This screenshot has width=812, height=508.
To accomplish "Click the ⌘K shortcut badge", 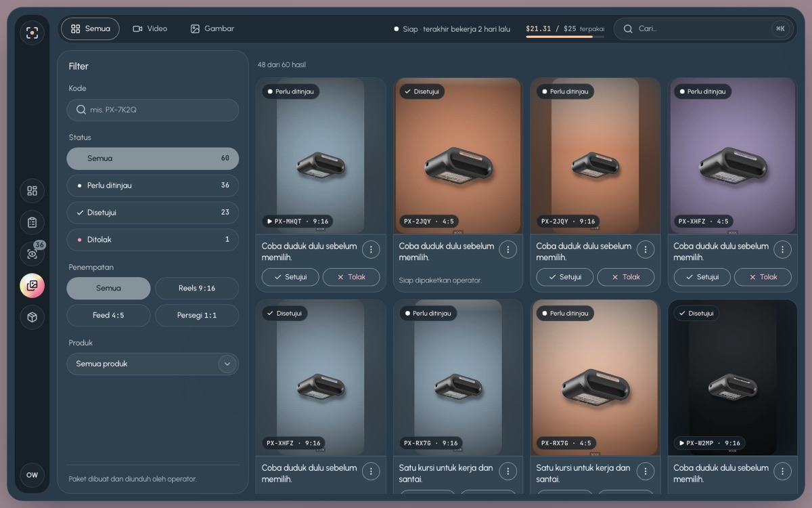I will point(780,29).
